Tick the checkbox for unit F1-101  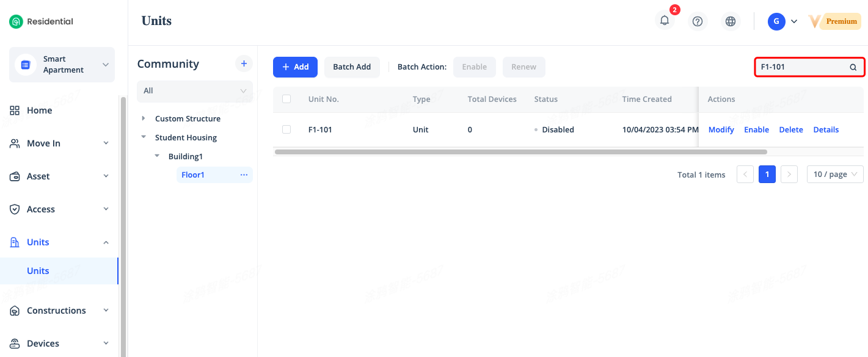click(286, 129)
